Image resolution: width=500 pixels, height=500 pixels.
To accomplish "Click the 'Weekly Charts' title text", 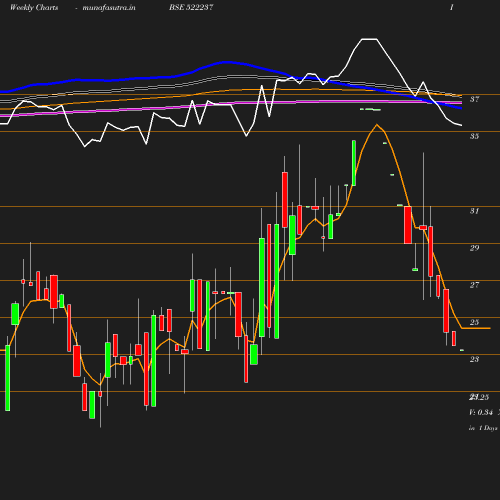I will click(x=34, y=7).
